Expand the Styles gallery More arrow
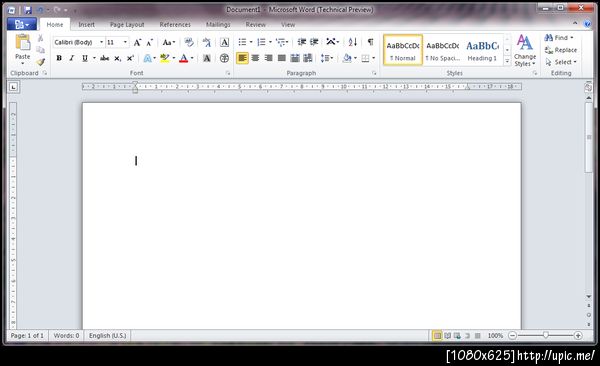This screenshot has width=600, height=366. [x=507, y=61]
